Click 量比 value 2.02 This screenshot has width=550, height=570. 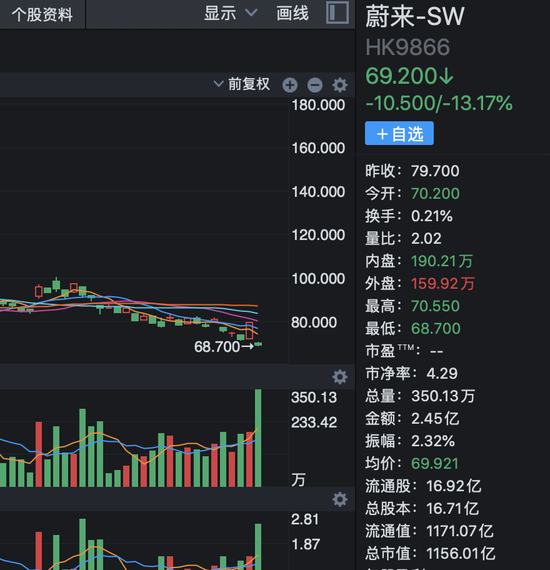tap(426, 239)
